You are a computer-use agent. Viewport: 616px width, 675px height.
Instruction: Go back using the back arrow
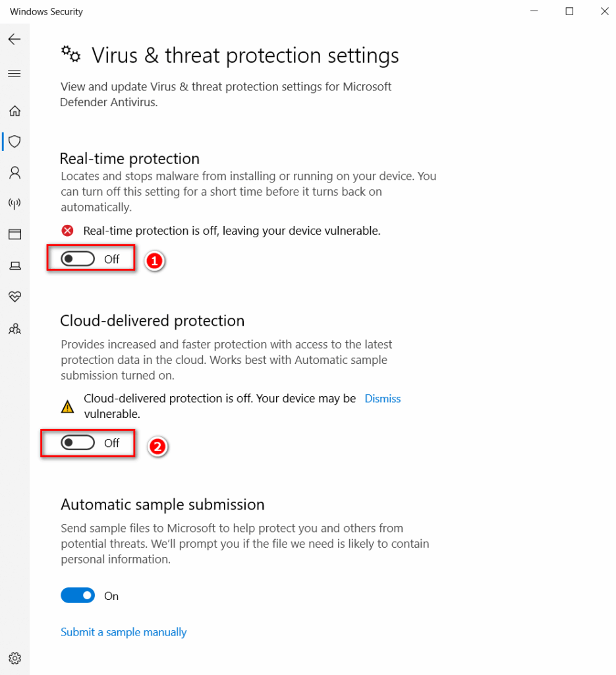(14, 40)
